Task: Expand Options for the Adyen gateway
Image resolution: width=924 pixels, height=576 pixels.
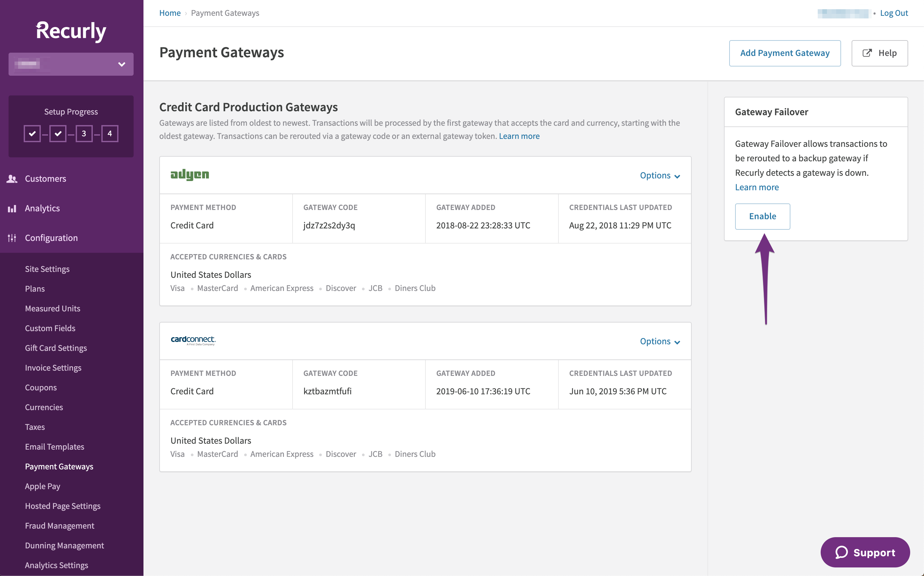Action: click(660, 176)
